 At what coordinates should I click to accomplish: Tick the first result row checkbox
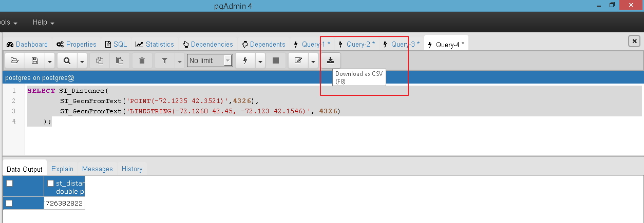click(x=9, y=204)
